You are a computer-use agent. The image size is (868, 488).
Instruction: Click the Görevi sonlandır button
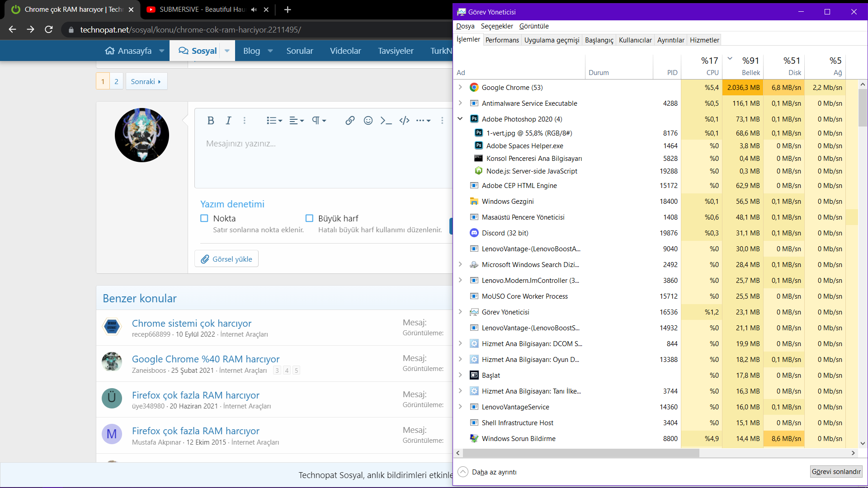836,472
